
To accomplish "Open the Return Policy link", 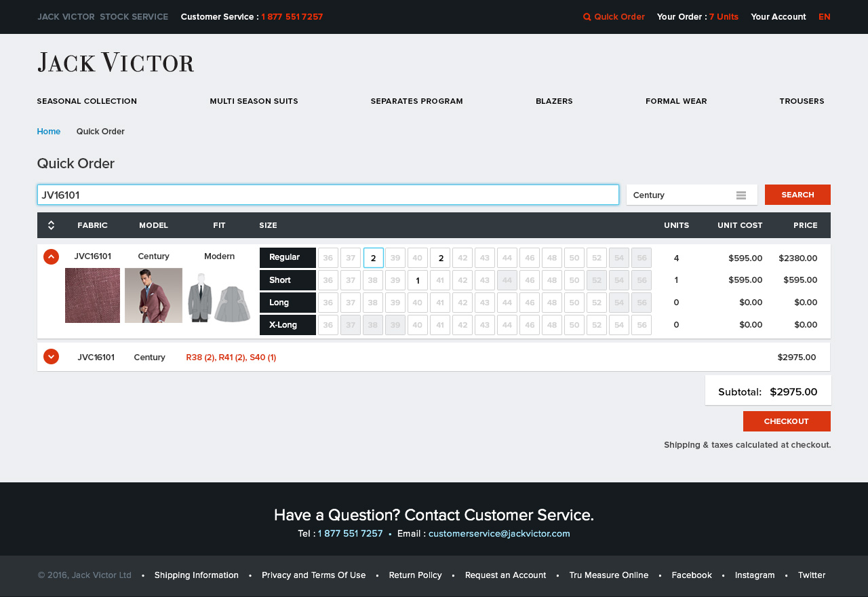I will tap(415, 575).
